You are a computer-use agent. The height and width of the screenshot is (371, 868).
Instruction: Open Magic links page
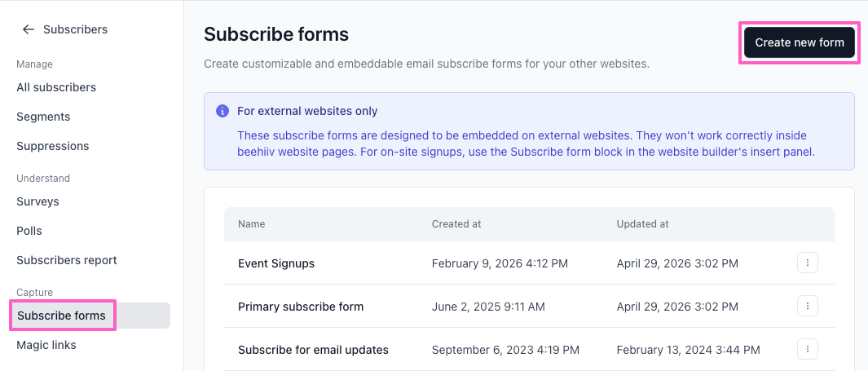tap(46, 345)
